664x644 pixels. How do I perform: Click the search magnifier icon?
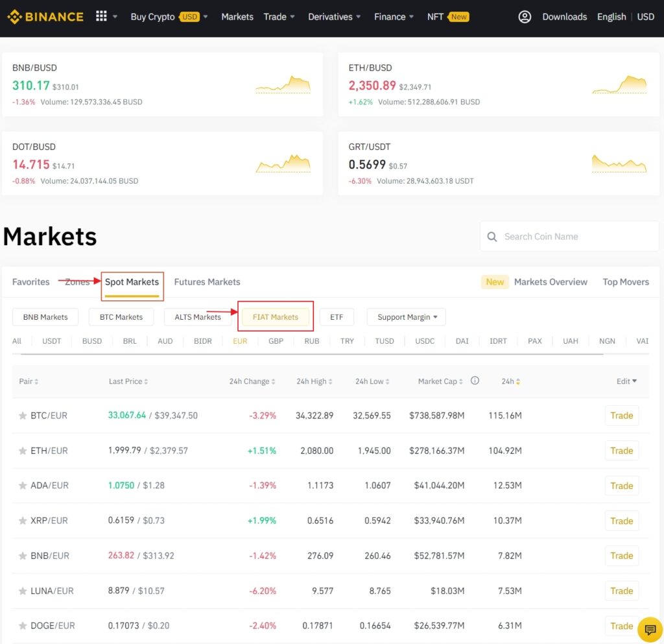click(492, 237)
